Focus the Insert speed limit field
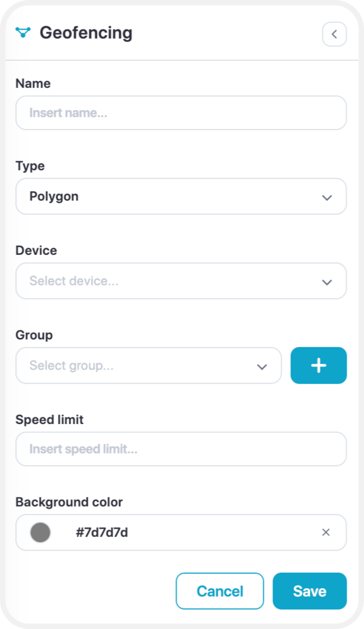 [x=181, y=449]
